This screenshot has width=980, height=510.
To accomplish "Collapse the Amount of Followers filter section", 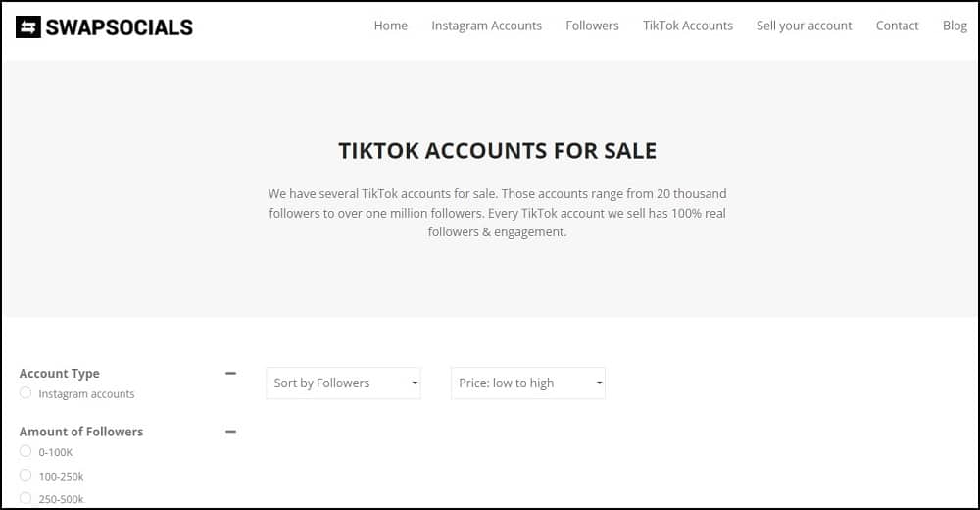I will [x=230, y=432].
